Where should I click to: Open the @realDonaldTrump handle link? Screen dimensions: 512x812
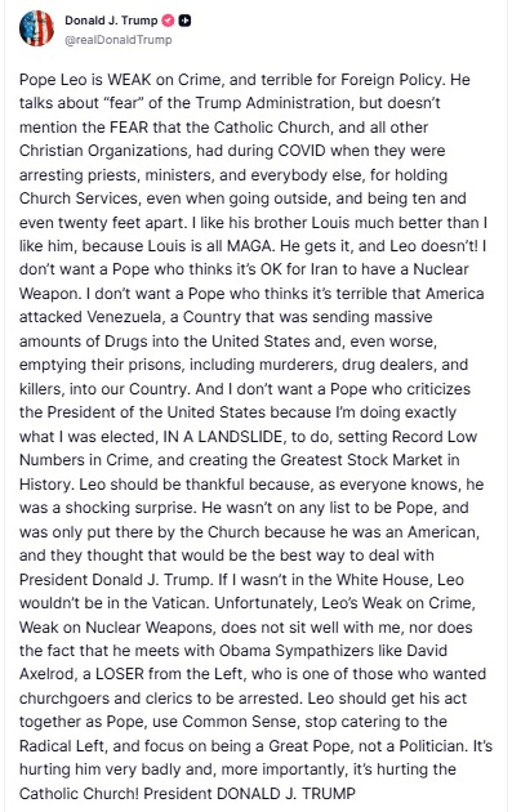(x=118, y=40)
